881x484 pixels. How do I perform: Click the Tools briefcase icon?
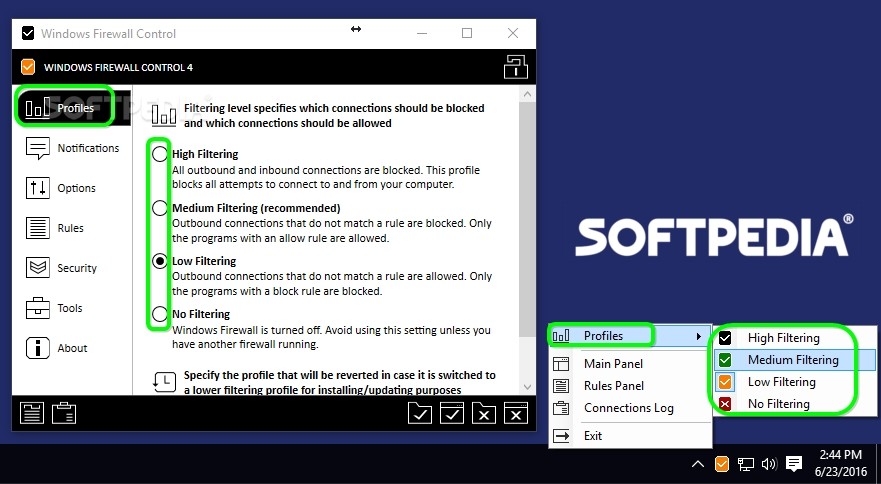[38, 308]
